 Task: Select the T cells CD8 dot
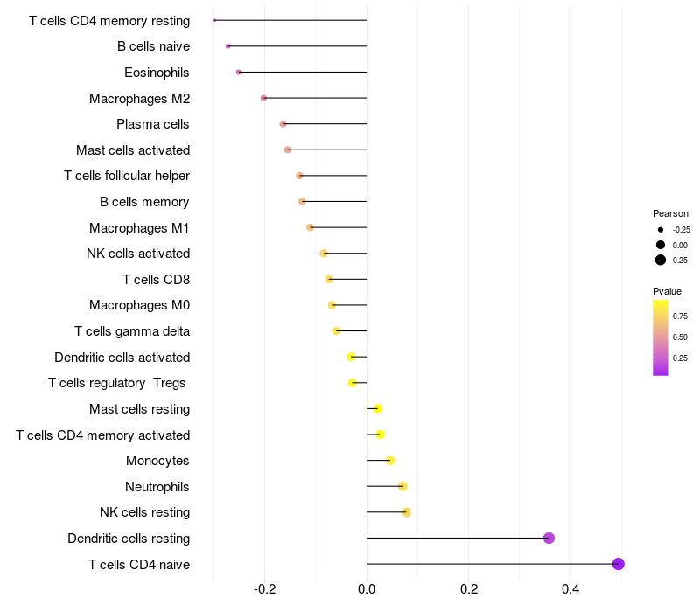pyautogui.click(x=329, y=279)
